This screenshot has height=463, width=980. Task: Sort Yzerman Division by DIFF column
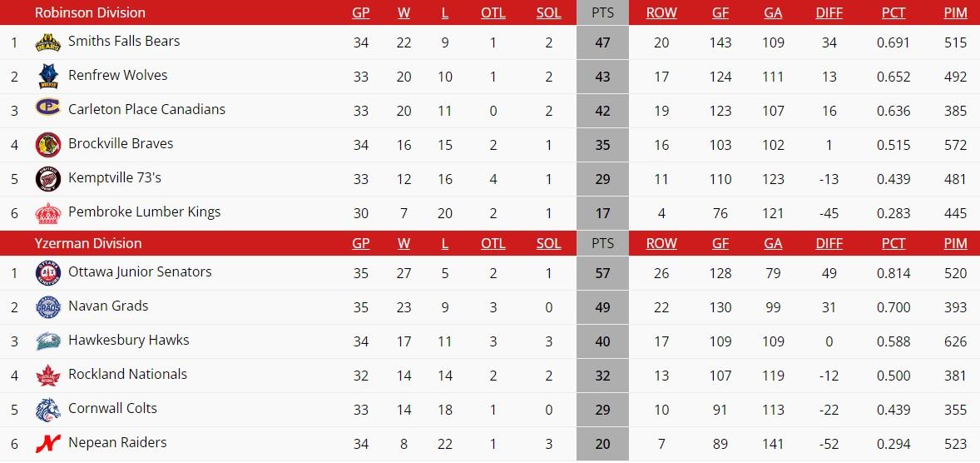[829, 243]
